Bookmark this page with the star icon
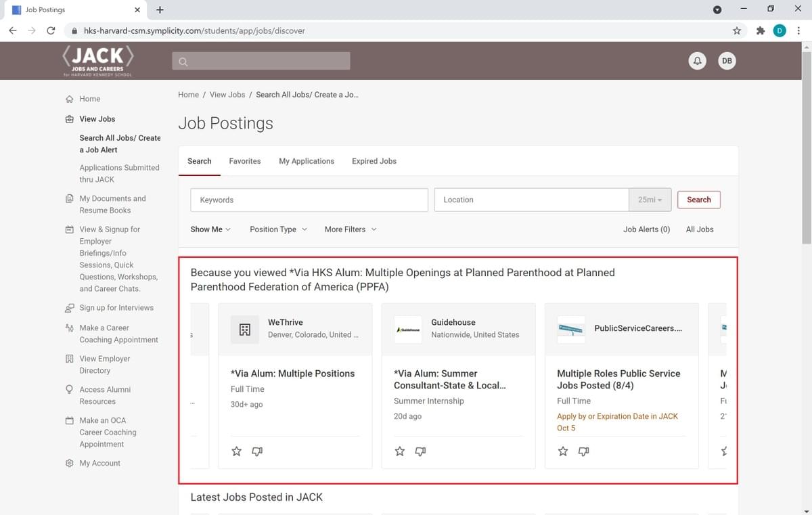Viewport: 812px width, 515px height. 737,30
